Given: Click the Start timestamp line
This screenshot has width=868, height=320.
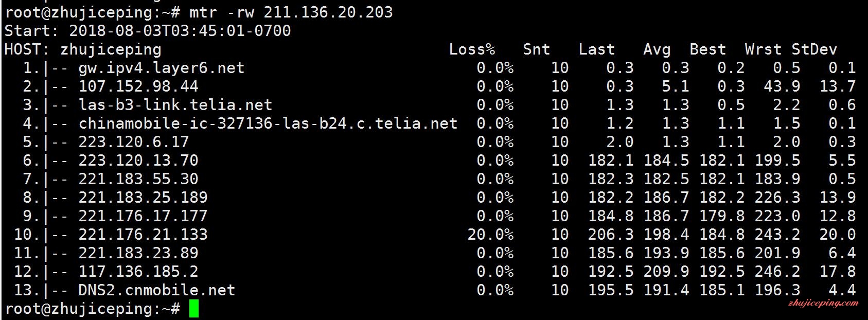Looking at the screenshot, I should tap(148, 31).
